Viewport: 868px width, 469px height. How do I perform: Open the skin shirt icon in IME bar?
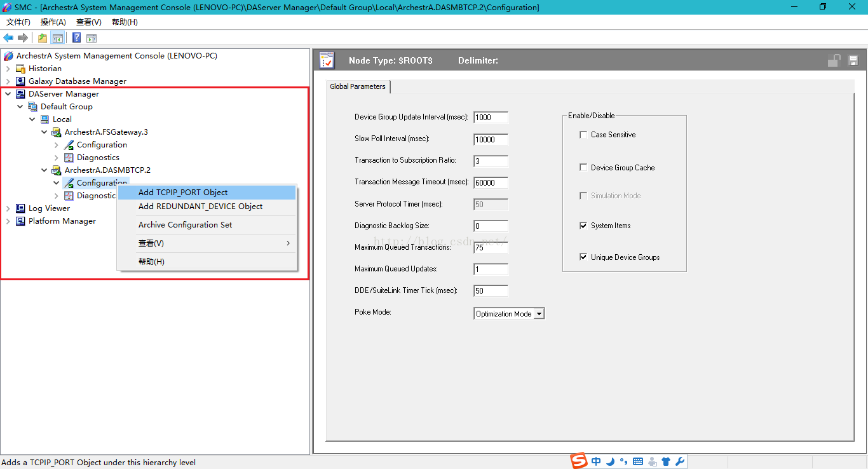pyautogui.click(x=666, y=462)
